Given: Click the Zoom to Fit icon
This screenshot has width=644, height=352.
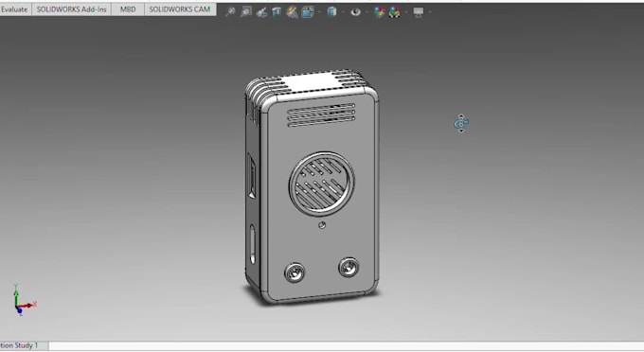Looking at the screenshot, I should pos(230,12).
